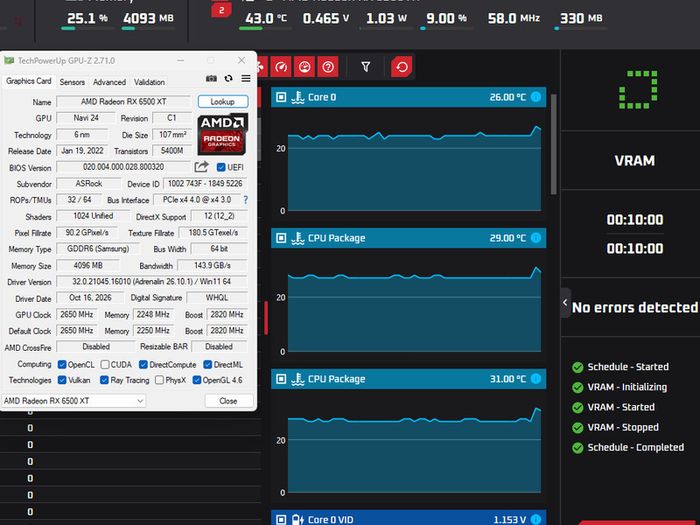Viewport: 700px width, 525px height.
Task: Switch to the Validation tab
Action: click(x=150, y=82)
